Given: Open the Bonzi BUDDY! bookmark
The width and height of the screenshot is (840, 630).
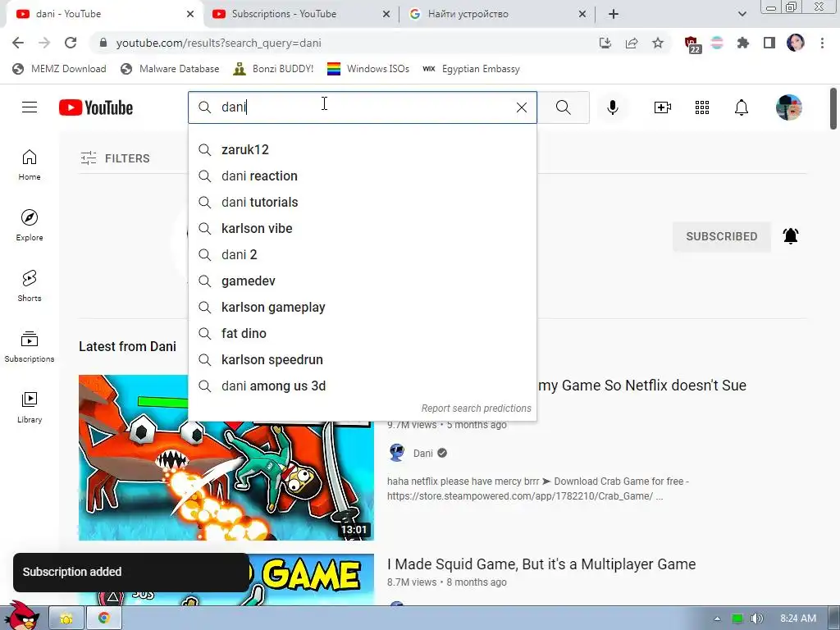Looking at the screenshot, I should click(273, 69).
